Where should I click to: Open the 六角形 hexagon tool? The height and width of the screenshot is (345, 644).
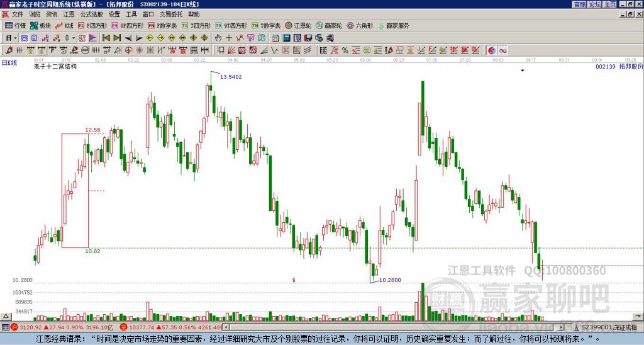[x=360, y=25]
